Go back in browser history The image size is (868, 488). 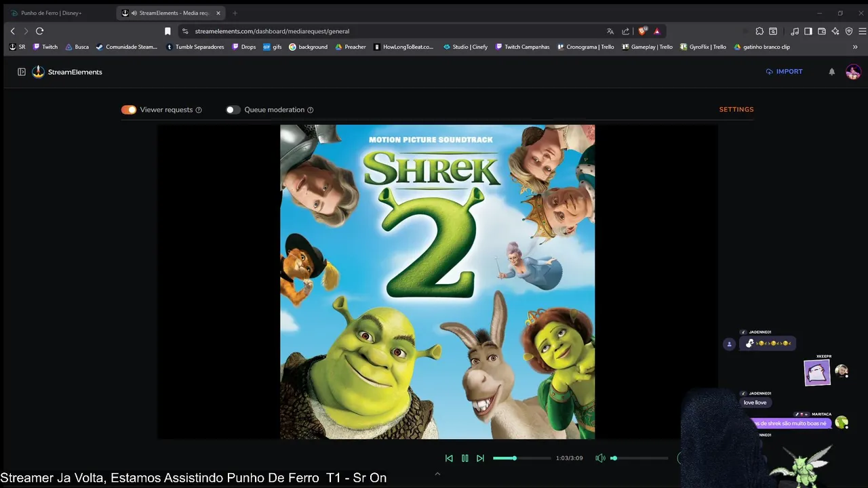(x=12, y=31)
